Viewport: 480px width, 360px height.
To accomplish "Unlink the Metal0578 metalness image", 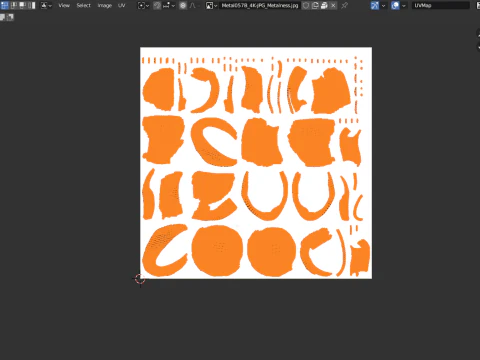I will 333,5.
